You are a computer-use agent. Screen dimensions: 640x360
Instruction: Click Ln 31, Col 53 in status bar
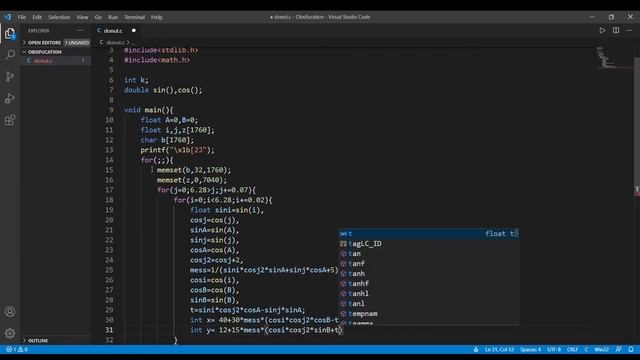[x=499, y=349]
